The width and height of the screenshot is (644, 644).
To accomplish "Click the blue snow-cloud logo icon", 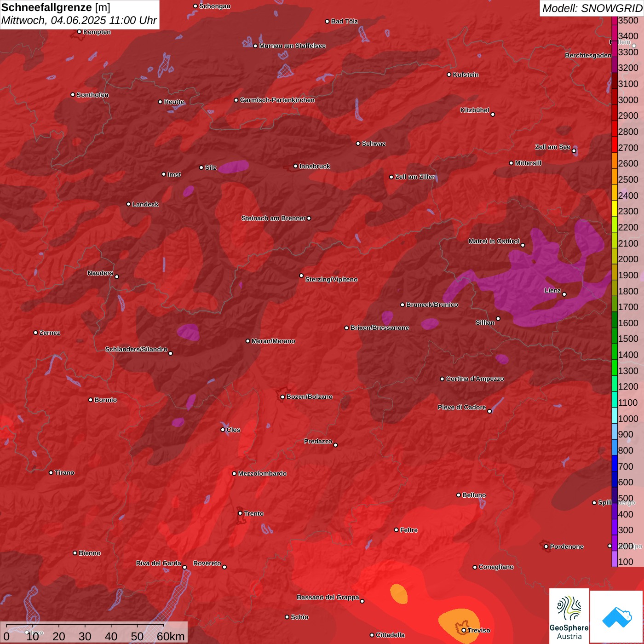I will coord(617,617).
